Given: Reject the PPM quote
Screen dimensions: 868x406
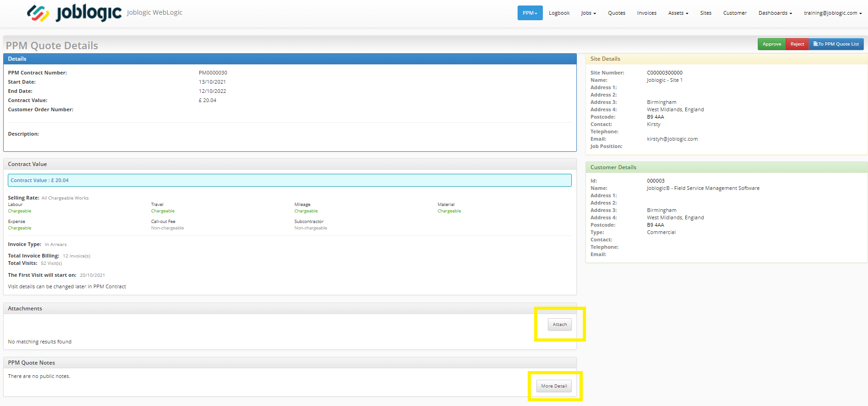Looking at the screenshot, I should (x=797, y=44).
